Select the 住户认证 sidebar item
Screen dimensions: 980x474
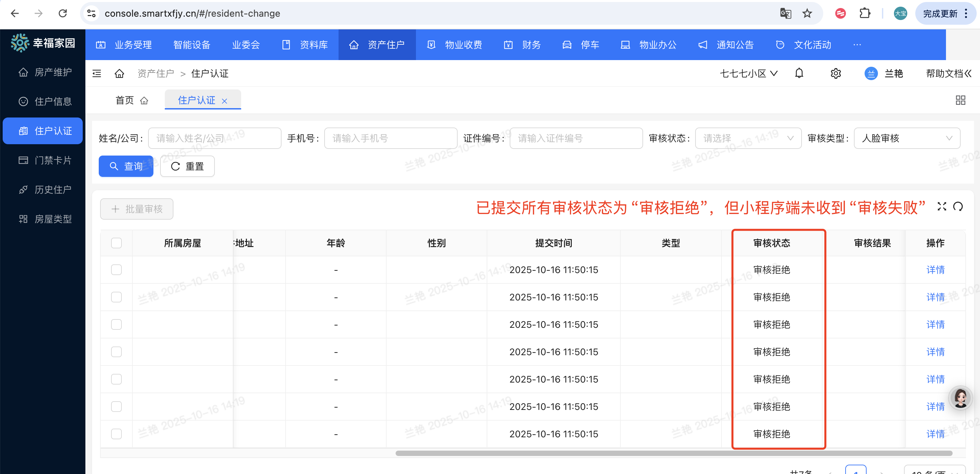(43, 131)
